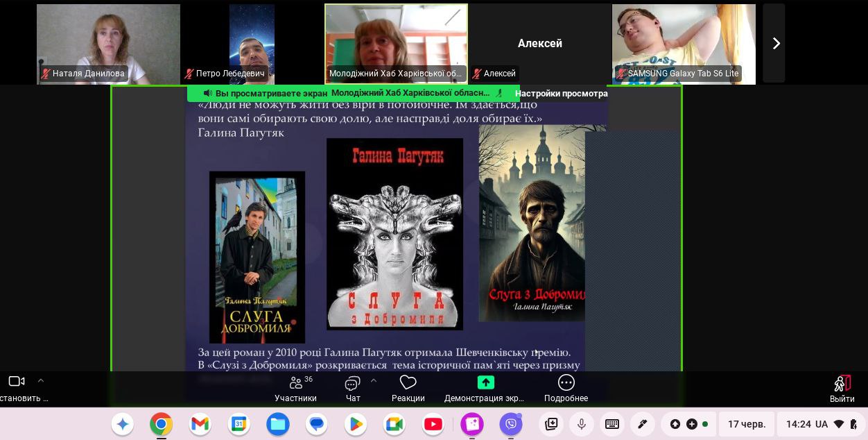
Task: Open the Files app from the shelf
Action: [278, 424]
